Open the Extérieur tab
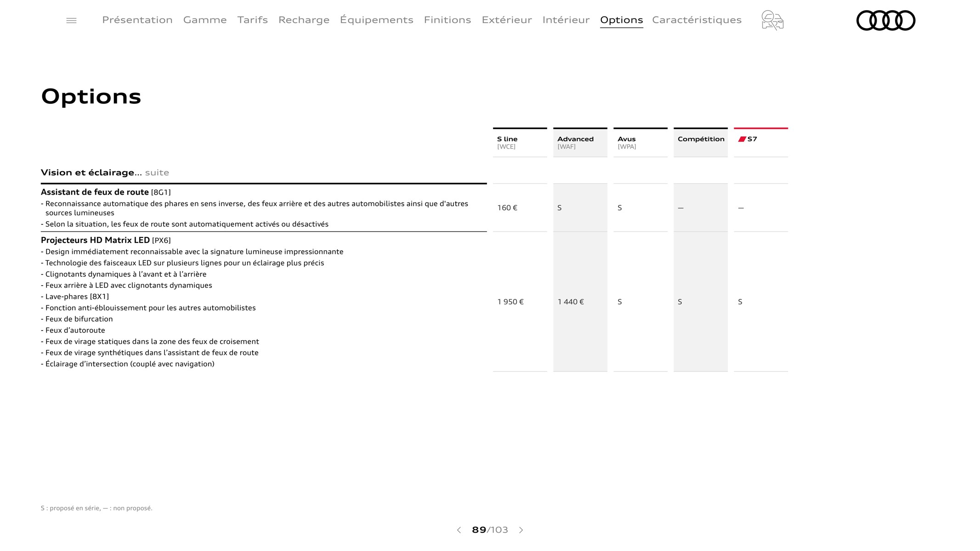Viewport: 980px width, 551px height. (x=506, y=20)
